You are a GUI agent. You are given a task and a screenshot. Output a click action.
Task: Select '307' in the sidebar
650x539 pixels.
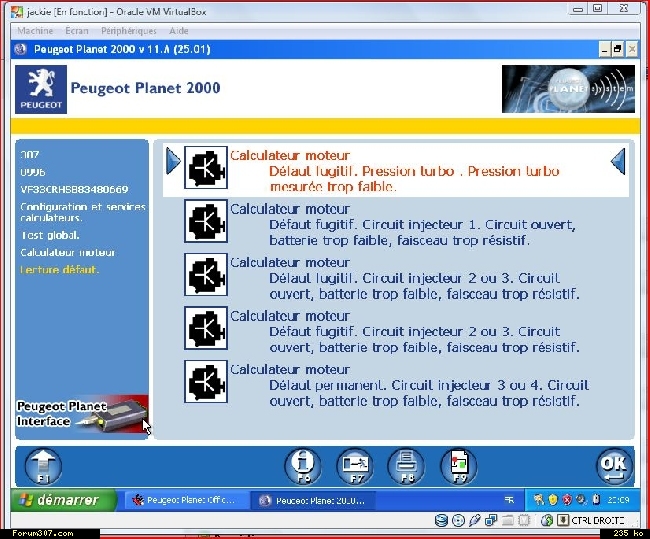tap(30, 155)
